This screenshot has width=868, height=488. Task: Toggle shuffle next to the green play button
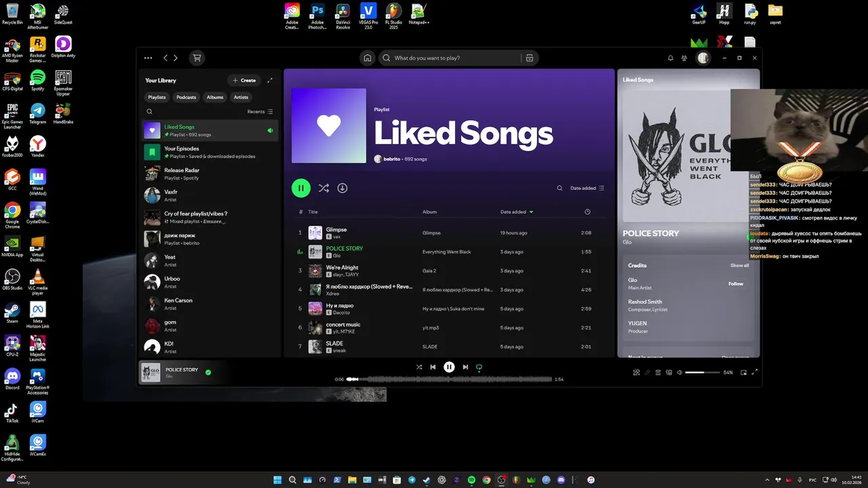click(x=323, y=188)
